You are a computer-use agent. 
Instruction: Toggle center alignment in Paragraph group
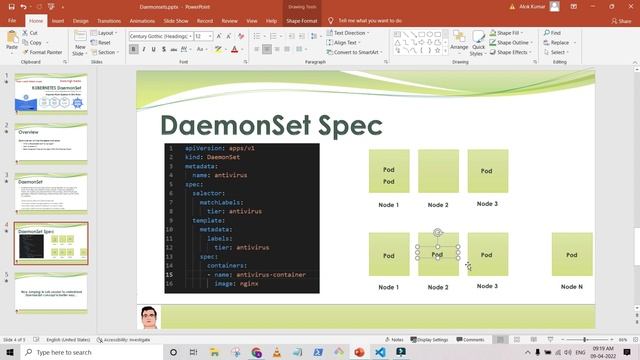(267, 49)
